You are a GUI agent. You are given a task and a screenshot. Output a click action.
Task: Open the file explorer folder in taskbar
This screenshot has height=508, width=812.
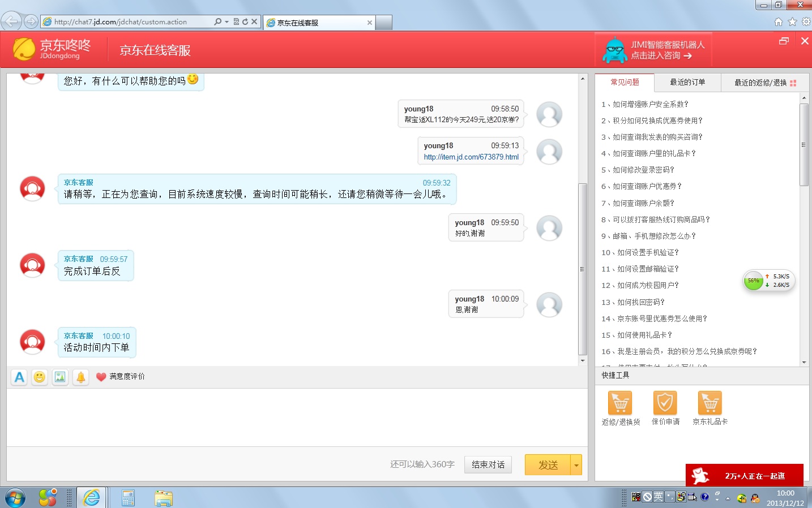click(x=163, y=498)
